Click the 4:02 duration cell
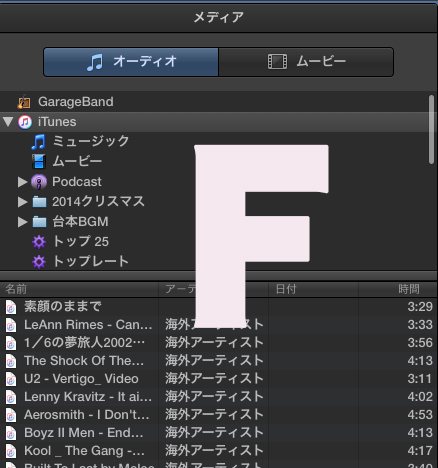The width and height of the screenshot is (438, 468). (420, 397)
